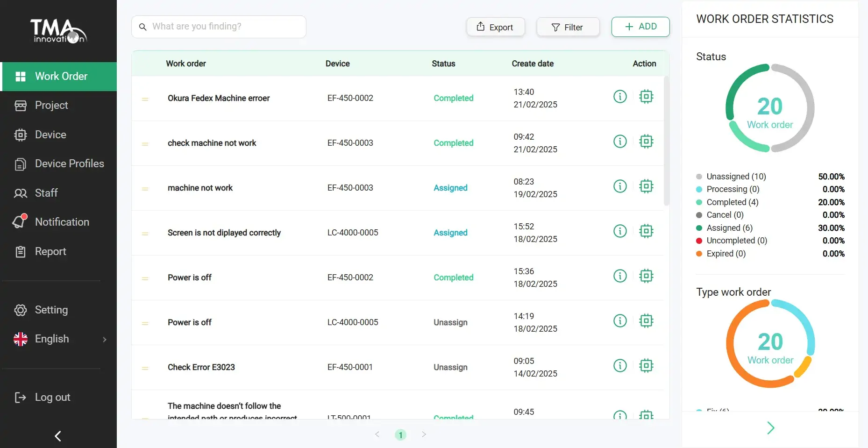Image resolution: width=868 pixels, height=448 pixels.
Task: Open Notification bell in sidebar
Action: (x=21, y=222)
